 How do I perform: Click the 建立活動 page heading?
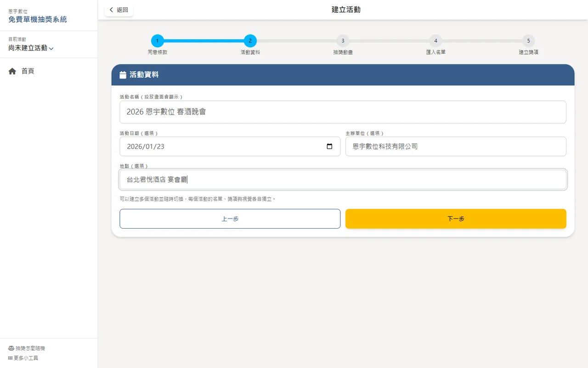click(346, 10)
